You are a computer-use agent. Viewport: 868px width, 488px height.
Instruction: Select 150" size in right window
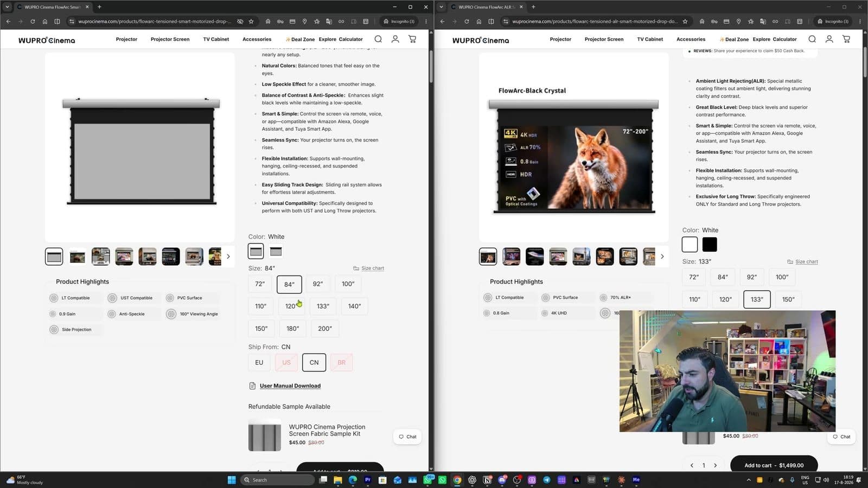click(788, 299)
